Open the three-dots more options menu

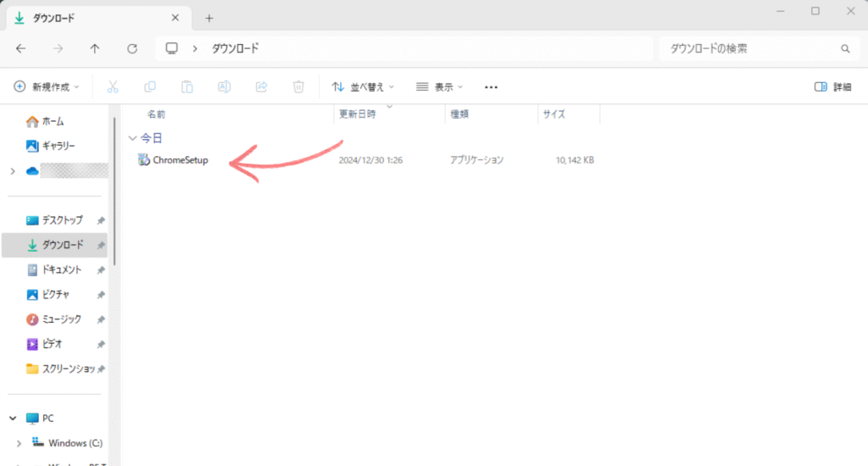coord(491,87)
